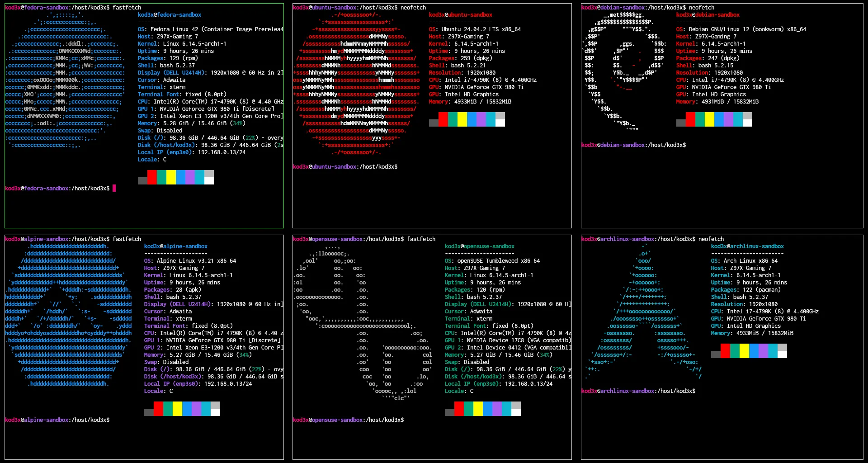The height and width of the screenshot is (463, 868).
Task: Click 'Shell: bash 5.2.37' in fedora terminal
Action: (166, 66)
